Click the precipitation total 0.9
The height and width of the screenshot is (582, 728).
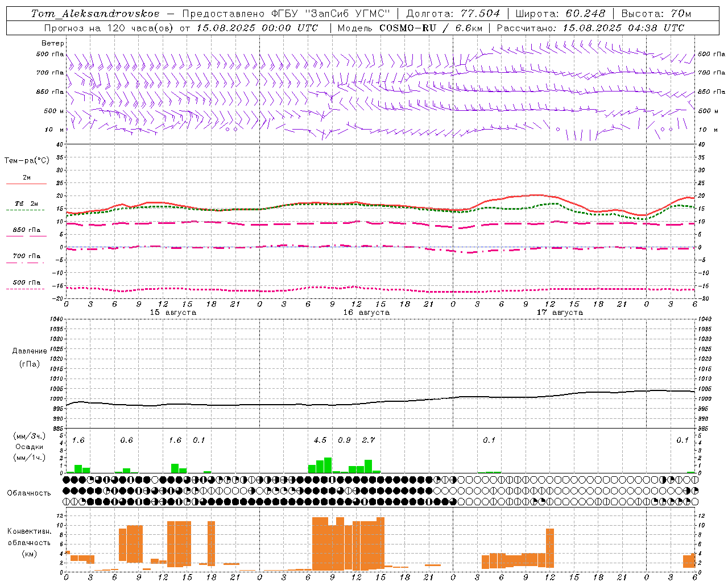344,440
